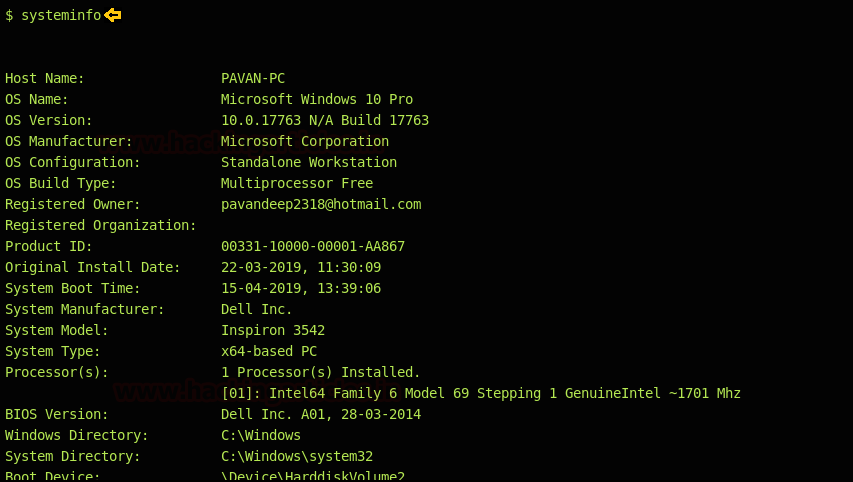Click the Microsoft Windows 10 Pro value
Viewport: 853px width, 482px height.
pos(316,99)
